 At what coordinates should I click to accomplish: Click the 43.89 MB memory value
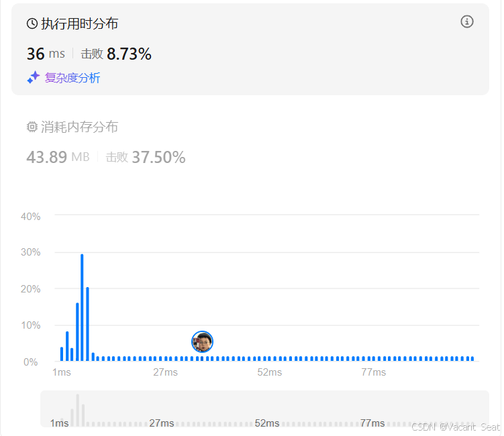click(x=58, y=157)
